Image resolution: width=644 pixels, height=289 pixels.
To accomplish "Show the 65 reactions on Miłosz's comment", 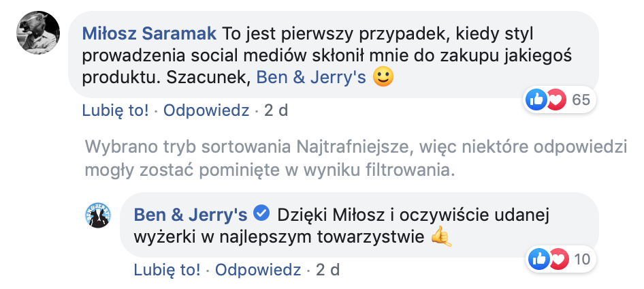I will pos(581,100).
